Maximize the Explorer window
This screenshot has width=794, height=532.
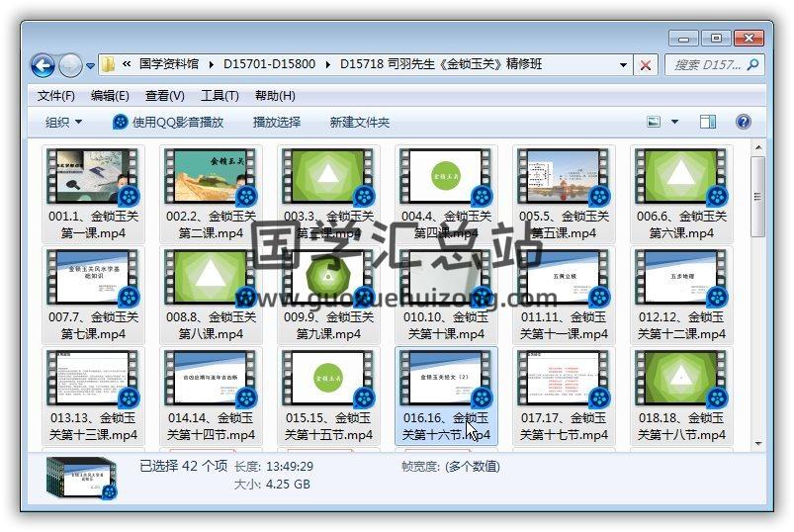[716, 39]
